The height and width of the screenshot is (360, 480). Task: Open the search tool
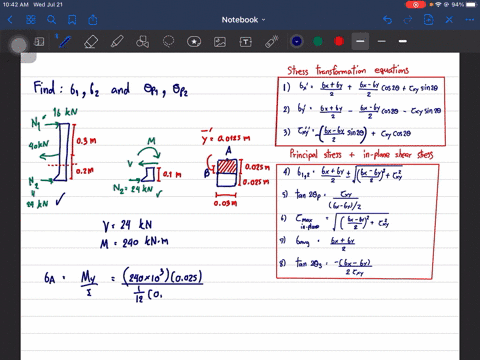point(51,20)
